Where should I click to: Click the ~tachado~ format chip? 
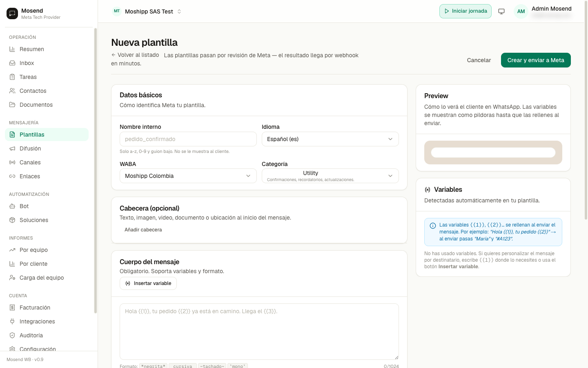tap(213, 366)
